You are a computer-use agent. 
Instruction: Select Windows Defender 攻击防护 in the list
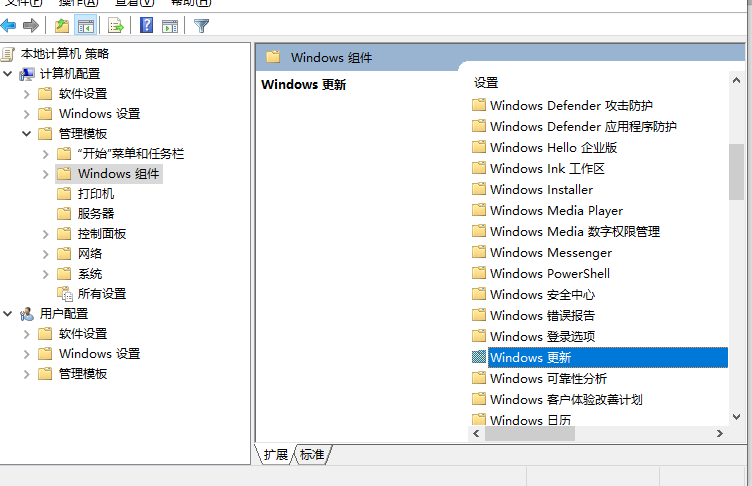(x=571, y=105)
